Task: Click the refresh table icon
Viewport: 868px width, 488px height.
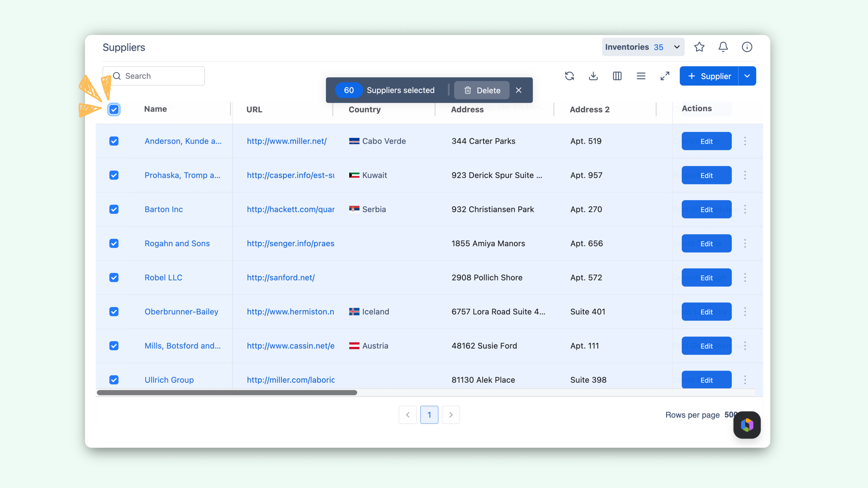Action: [x=569, y=76]
